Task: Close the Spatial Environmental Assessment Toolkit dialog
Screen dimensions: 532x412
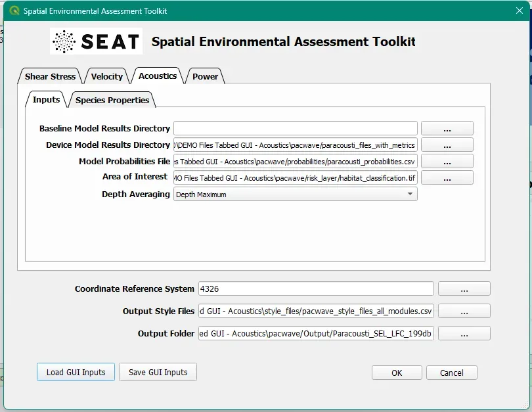Action: [x=519, y=11]
